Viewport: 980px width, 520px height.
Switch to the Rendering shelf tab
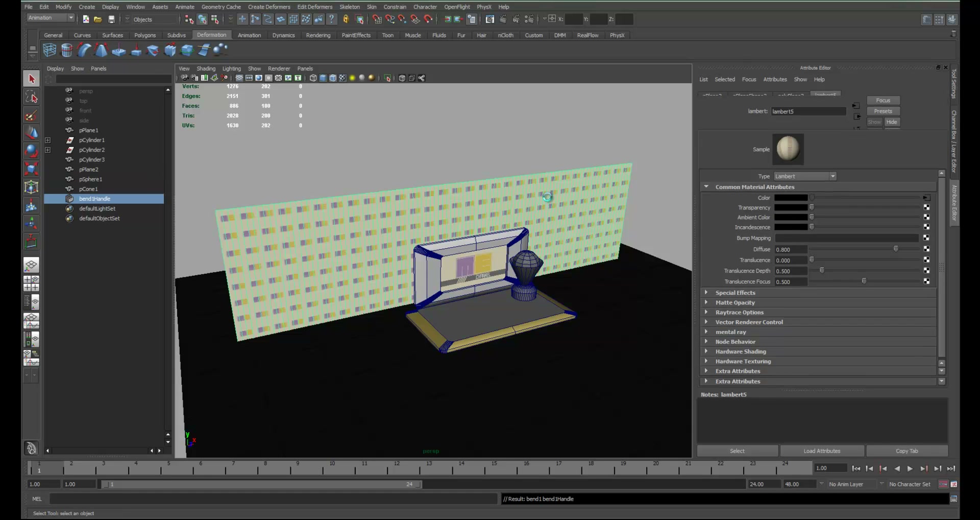tap(318, 35)
